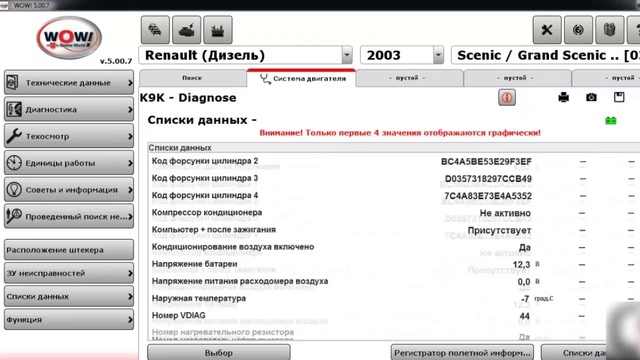
Task: Open the first пустой tab
Action: pos(409,78)
